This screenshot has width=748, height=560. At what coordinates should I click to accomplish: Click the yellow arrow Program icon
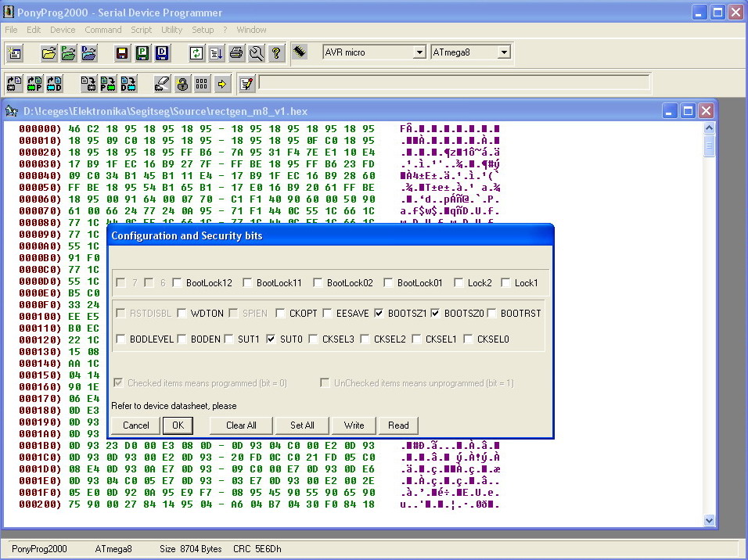pos(222,84)
